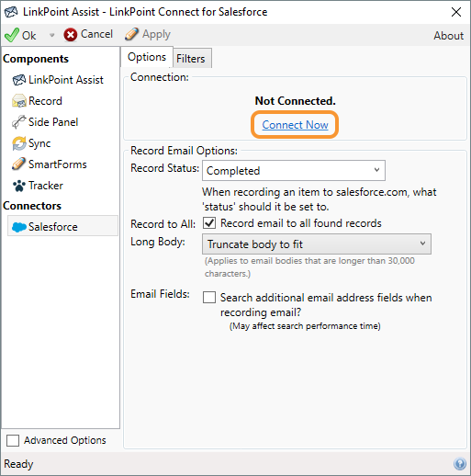The image size is (471, 476).
Task: Click the SmartForms pencil icon
Action: [x=19, y=164]
